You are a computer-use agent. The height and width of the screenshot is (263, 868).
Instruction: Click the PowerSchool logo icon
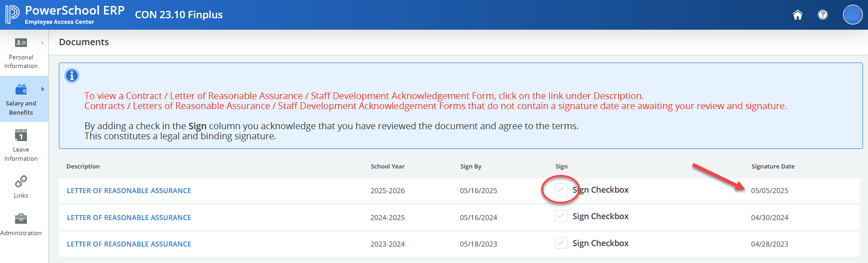12,15
